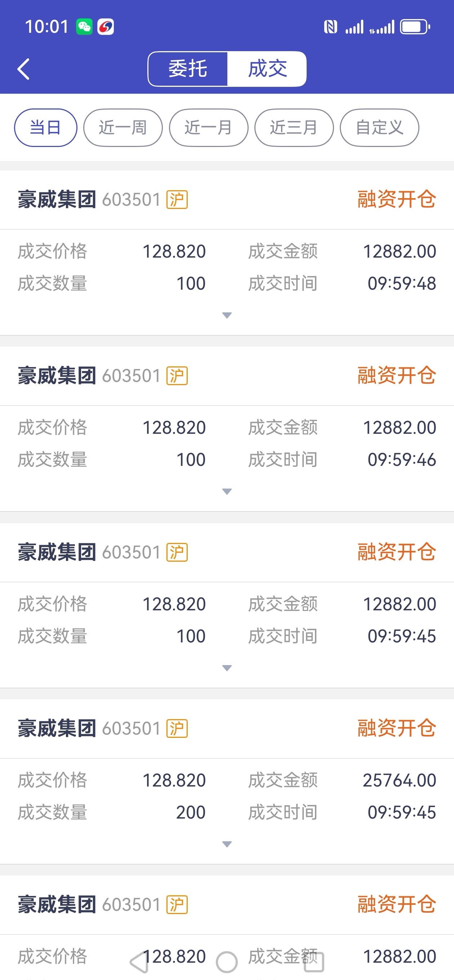Choose the 近一周 date filter
The width and height of the screenshot is (454, 980).
click(123, 128)
